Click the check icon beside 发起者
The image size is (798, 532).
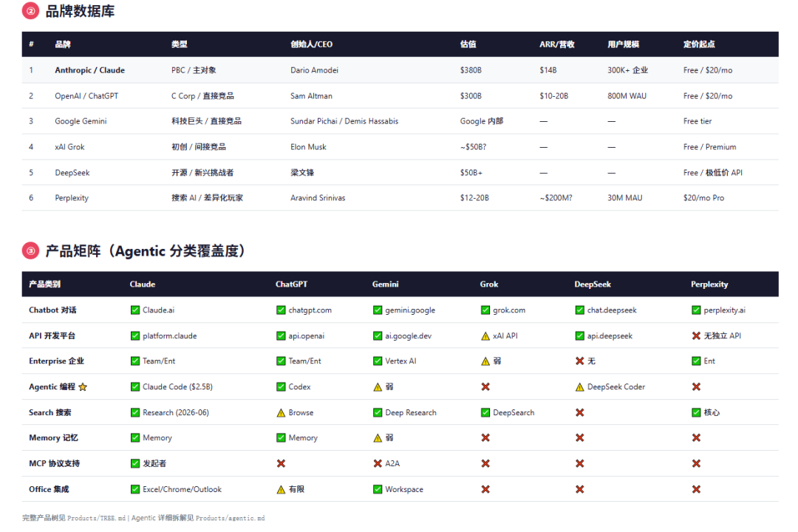135,463
